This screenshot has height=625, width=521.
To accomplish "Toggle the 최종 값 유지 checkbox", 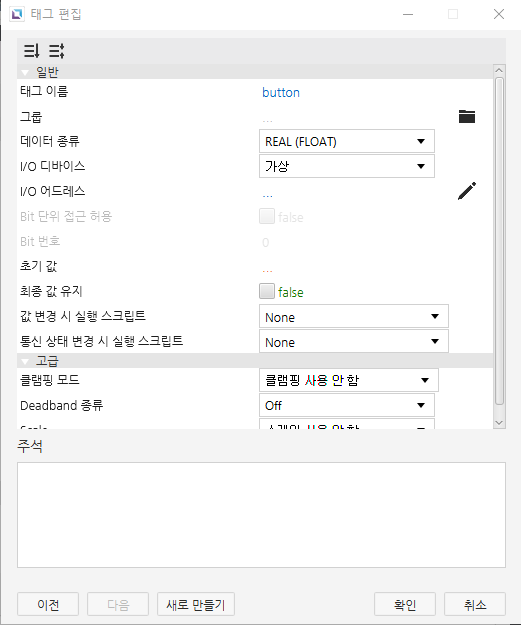I will [267, 291].
